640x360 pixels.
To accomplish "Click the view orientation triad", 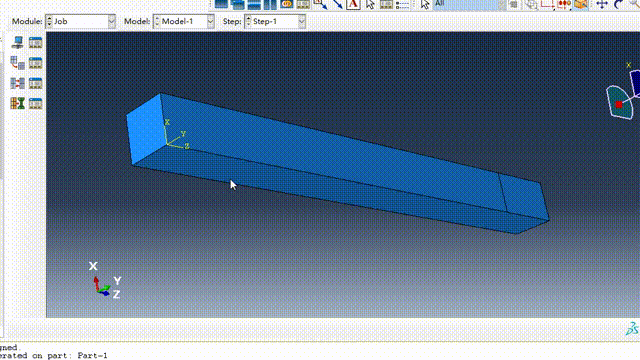I will 105,281.
